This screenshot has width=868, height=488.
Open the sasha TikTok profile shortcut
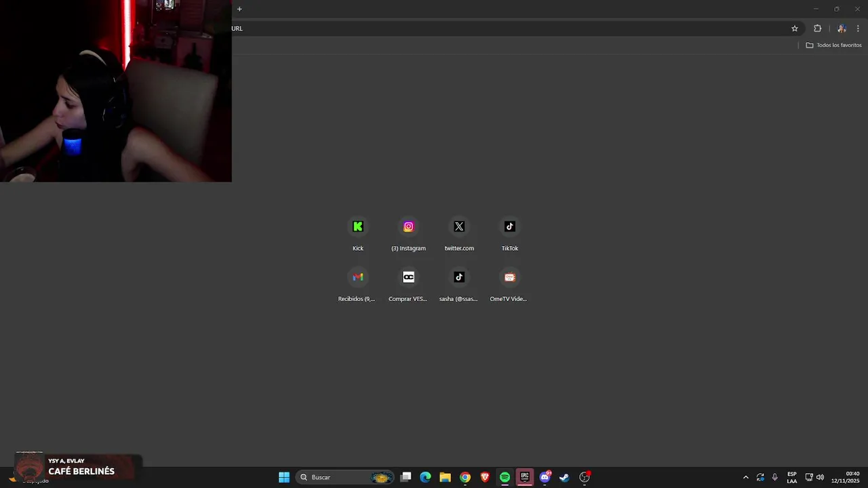(459, 285)
